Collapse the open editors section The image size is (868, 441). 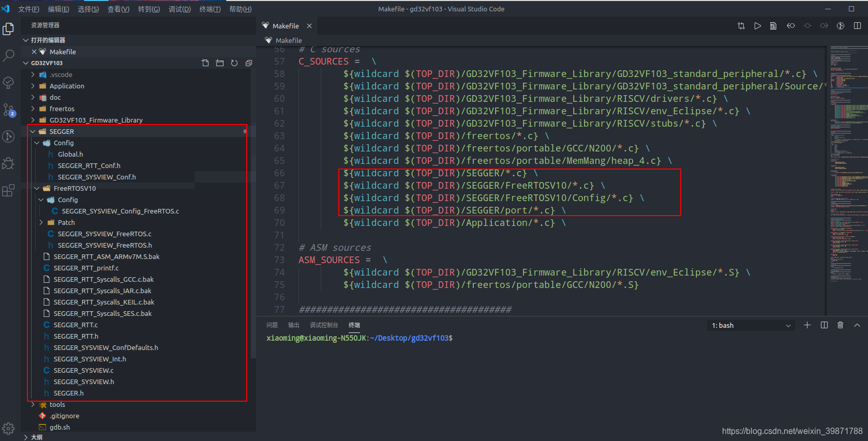point(26,40)
